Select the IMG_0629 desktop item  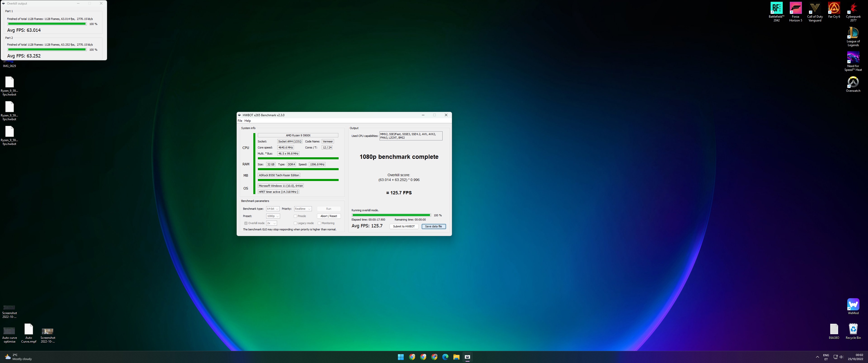(x=9, y=64)
